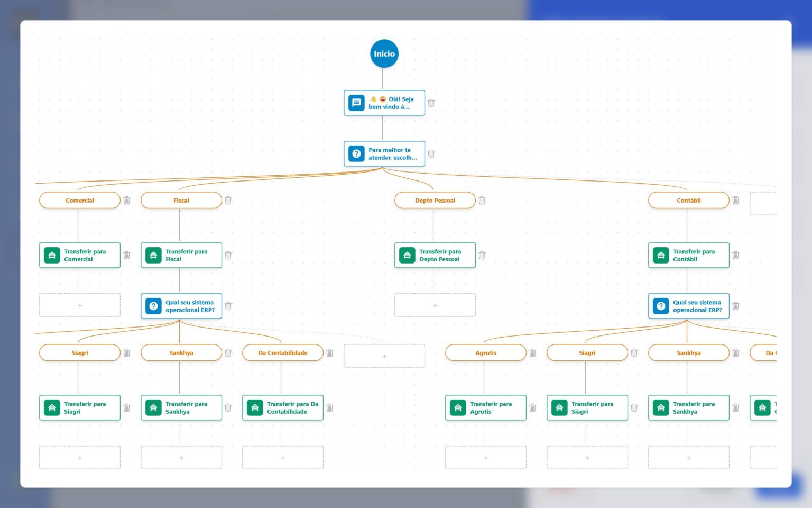The image size is (812, 508).
Task: Remove the 'Transferir para Depto Pessoal' node
Action: 482,255
